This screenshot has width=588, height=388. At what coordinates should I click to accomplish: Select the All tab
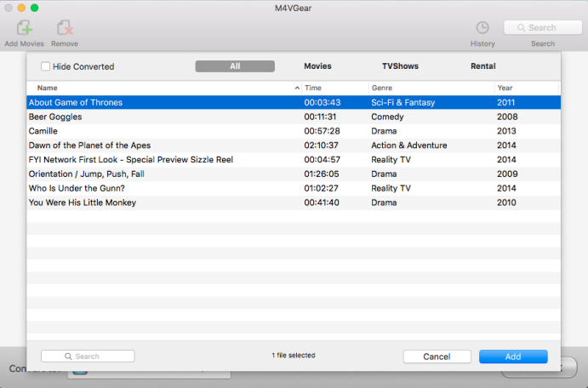(x=235, y=66)
